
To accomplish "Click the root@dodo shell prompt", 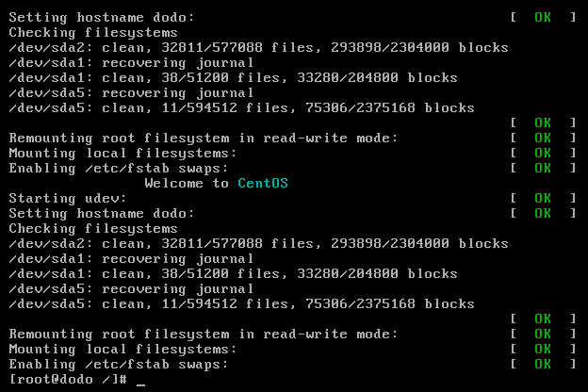I will [x=68, y=379].
